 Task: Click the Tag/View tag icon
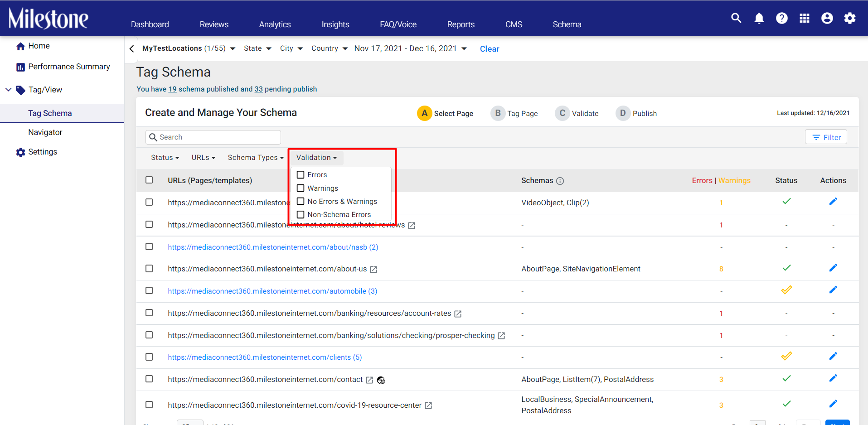point(20,90)
